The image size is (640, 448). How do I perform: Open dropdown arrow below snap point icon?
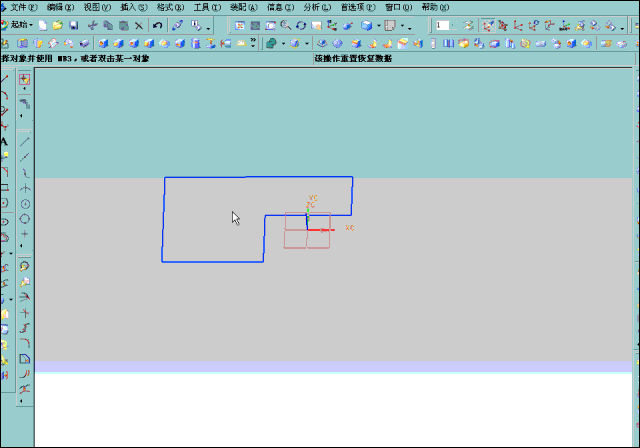24,89
